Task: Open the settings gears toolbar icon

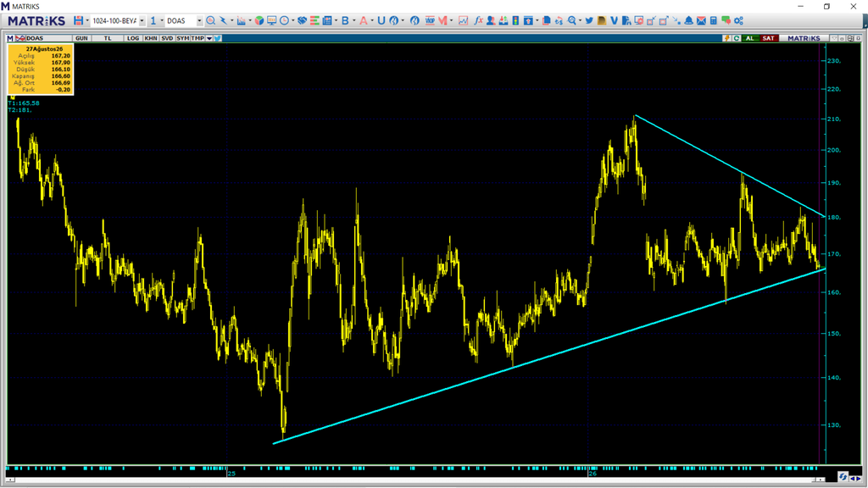Action: click(738, 20)
